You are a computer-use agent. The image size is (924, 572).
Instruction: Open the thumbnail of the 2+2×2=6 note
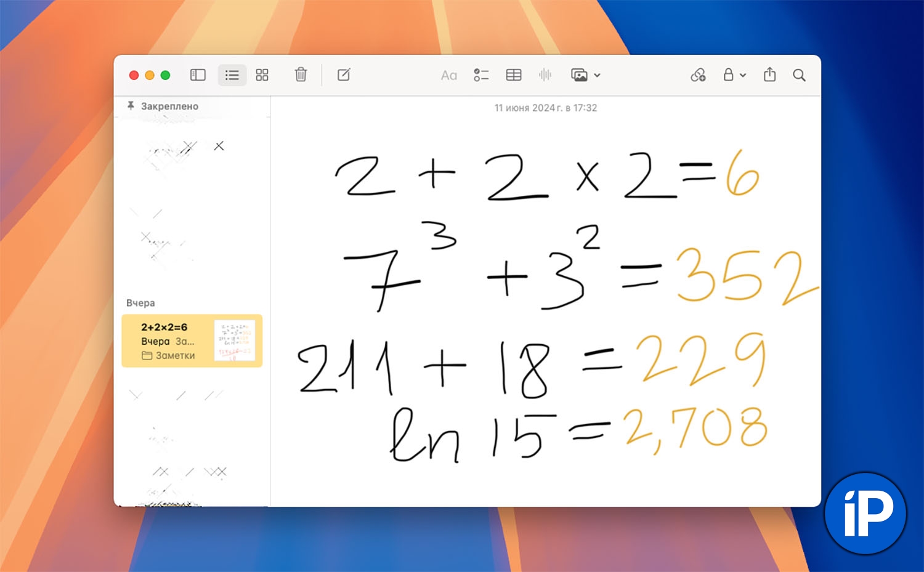point(235,340)
